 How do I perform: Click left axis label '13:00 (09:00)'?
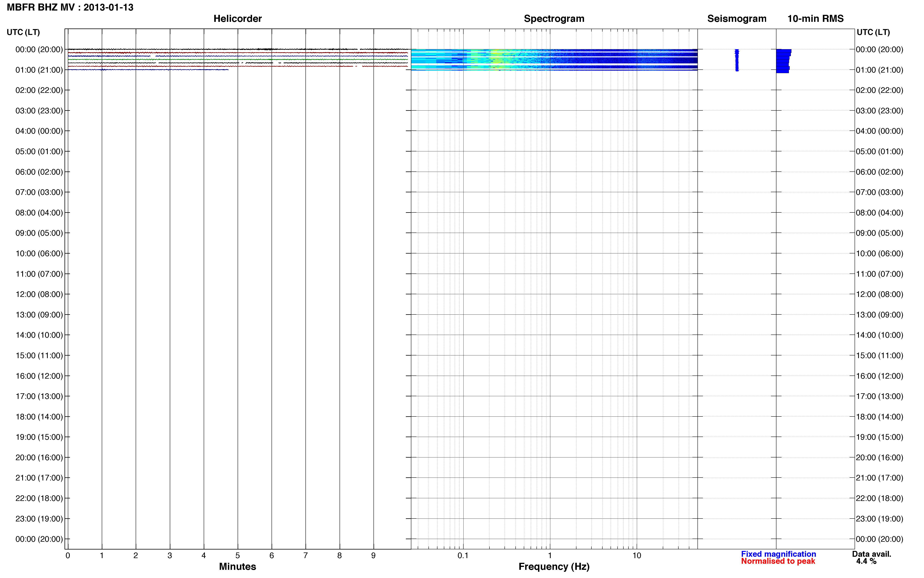tap(39, 315)
